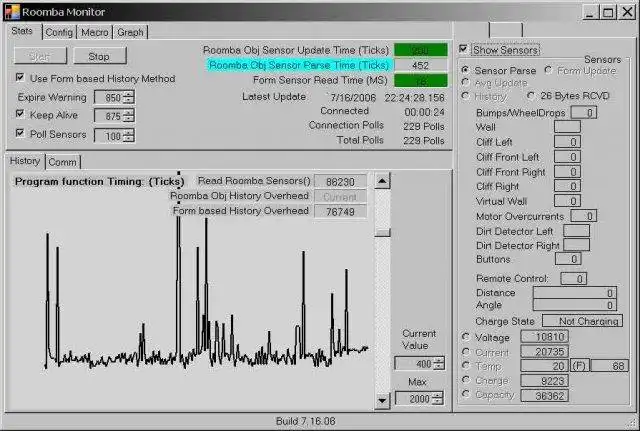Click the Bumps/WheelDrops value field
This screenshot has width=640, height=431.
pyautogui.click(x=583, y=112)
